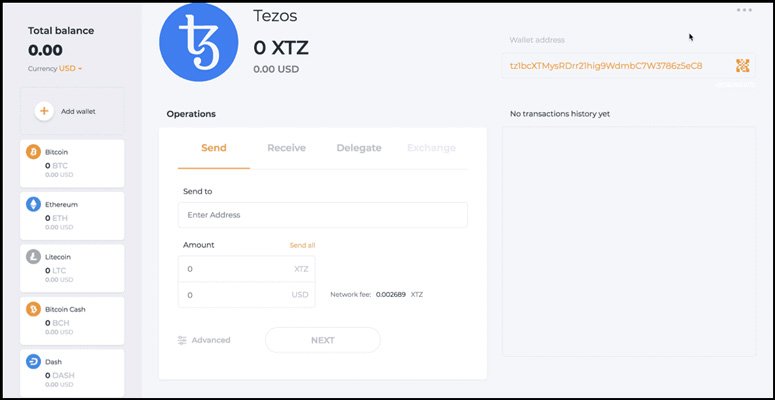Select the Litecoin wallet name

coord(58,257)
